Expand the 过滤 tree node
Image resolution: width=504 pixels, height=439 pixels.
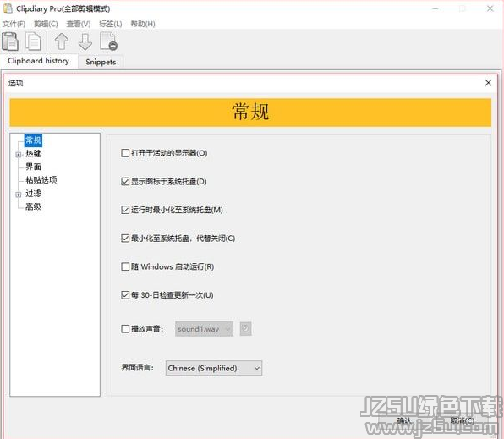coord(19,195)
